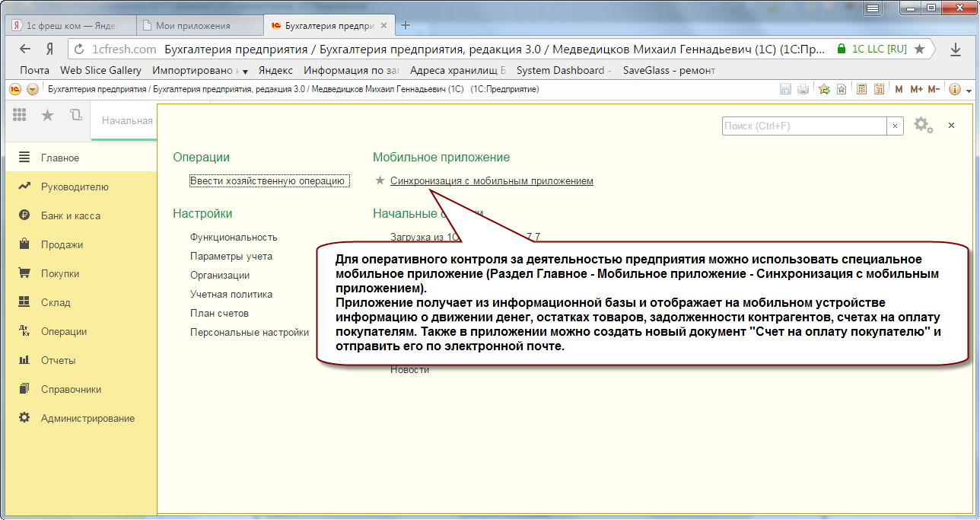Open Синхронизация с мобильным приложением link

click(x=492, y=181)
